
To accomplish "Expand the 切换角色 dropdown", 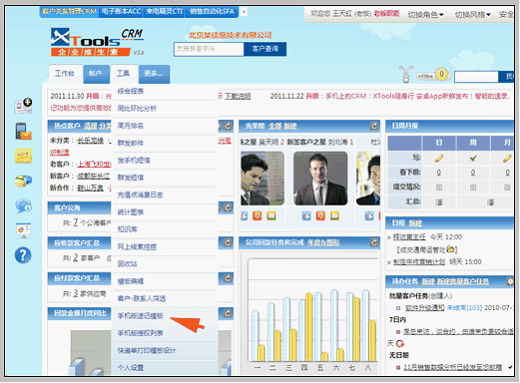I will click(x=426, y=15).
